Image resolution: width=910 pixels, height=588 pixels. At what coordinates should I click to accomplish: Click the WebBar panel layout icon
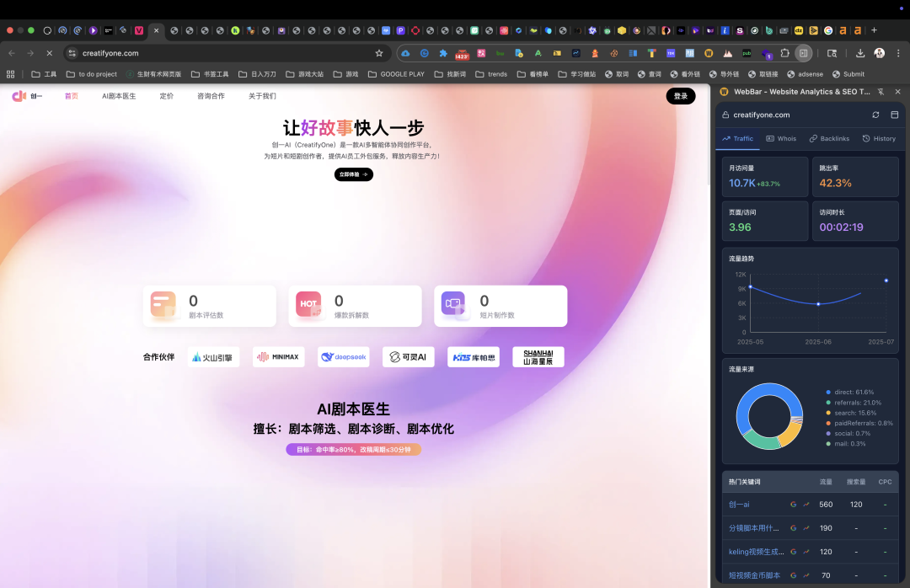pos(894,115)
